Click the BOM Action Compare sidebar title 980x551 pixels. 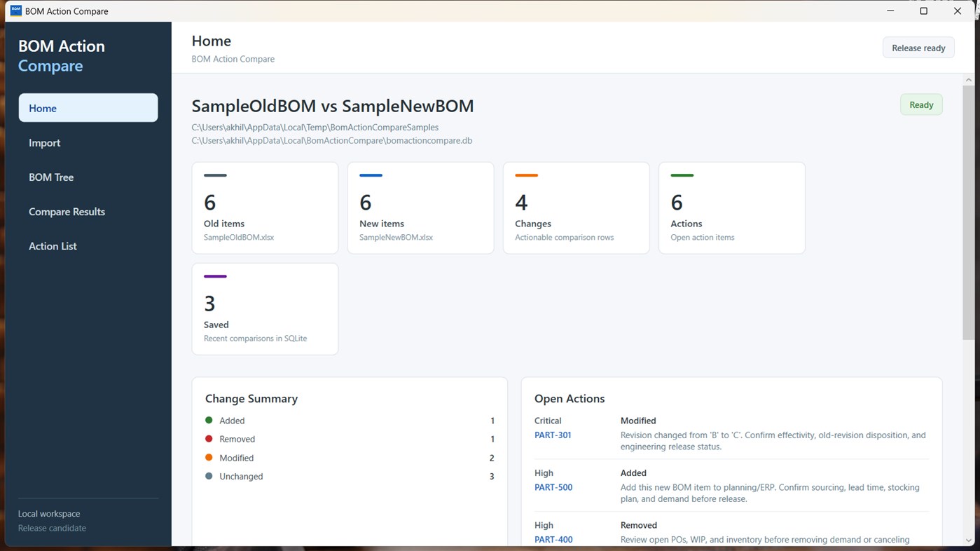(62, 55)
